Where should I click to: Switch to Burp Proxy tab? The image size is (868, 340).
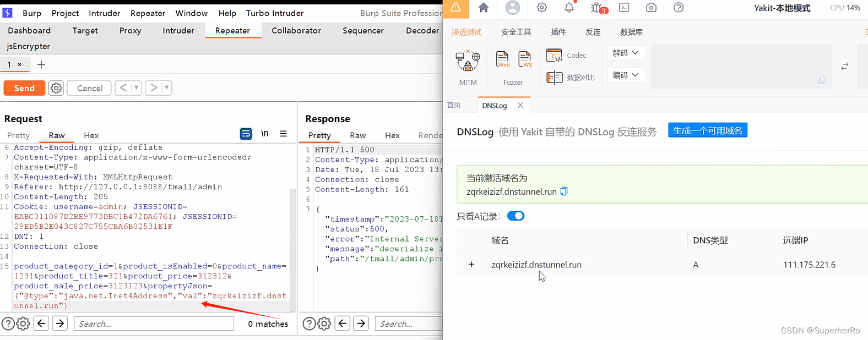(130, 31)
